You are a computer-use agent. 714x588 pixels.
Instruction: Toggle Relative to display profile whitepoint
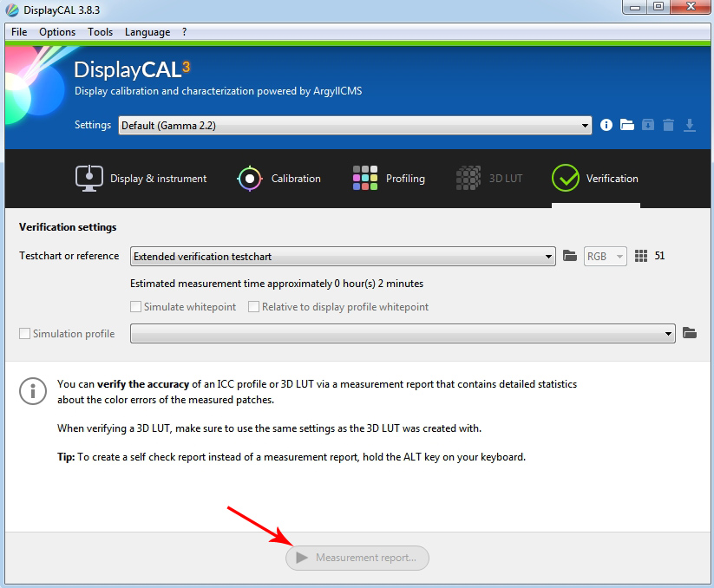tap(254, 307)
